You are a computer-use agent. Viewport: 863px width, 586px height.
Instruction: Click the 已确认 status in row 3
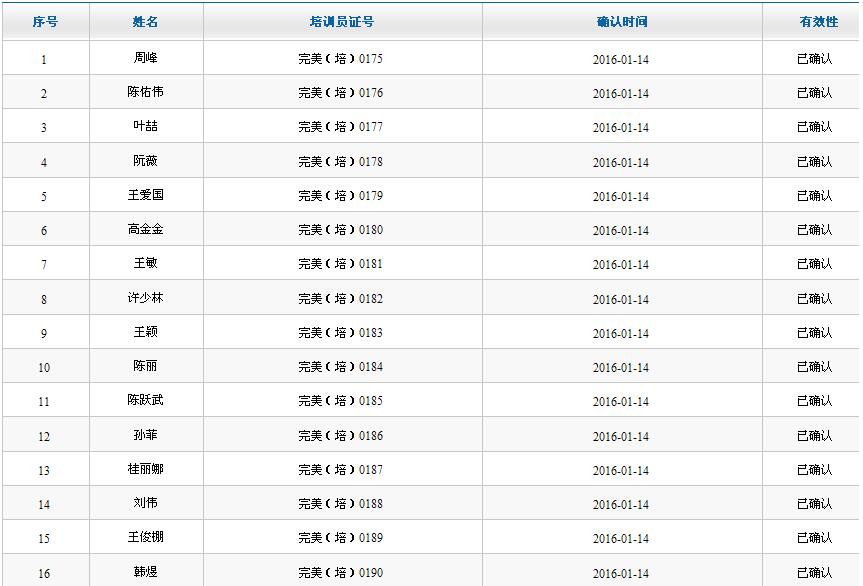click(814, 127)
